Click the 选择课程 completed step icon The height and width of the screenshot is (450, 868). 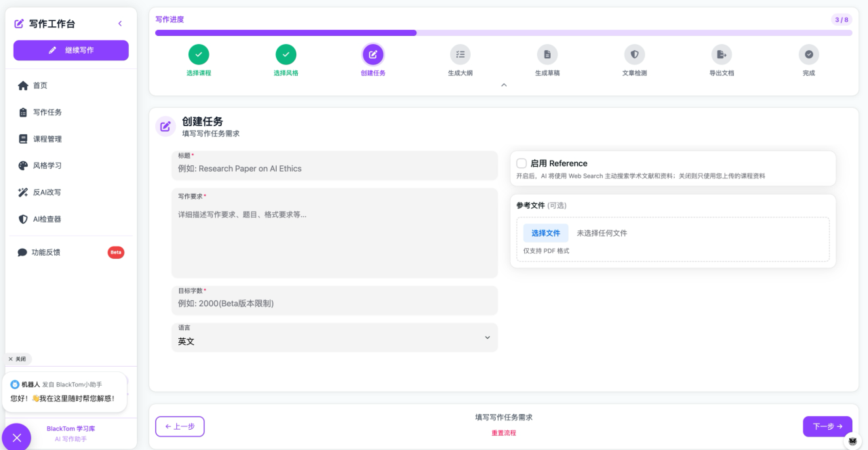pyautogui.click(x=199, y=55)
